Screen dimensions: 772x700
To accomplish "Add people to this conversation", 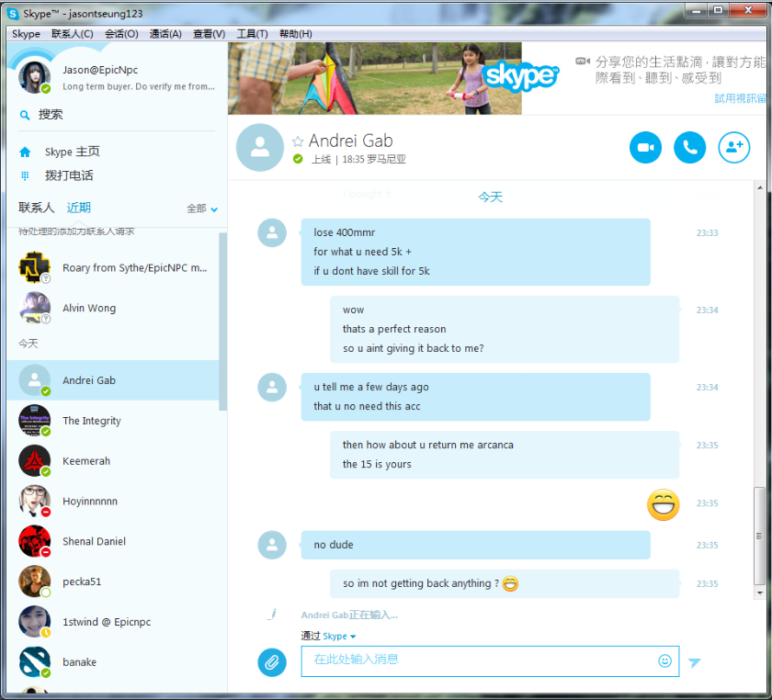I will 733,147.
